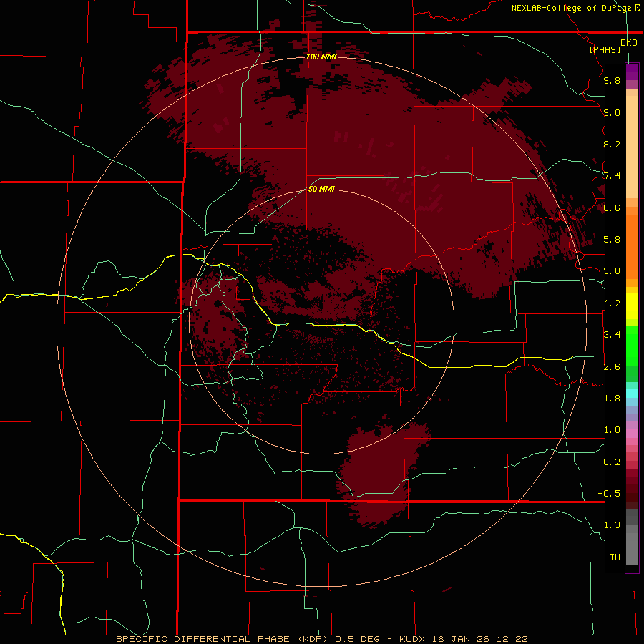The width and height of the screenshot is (644, 644).
Task: Click the 8.2 value on color scale
Action: 612,144
